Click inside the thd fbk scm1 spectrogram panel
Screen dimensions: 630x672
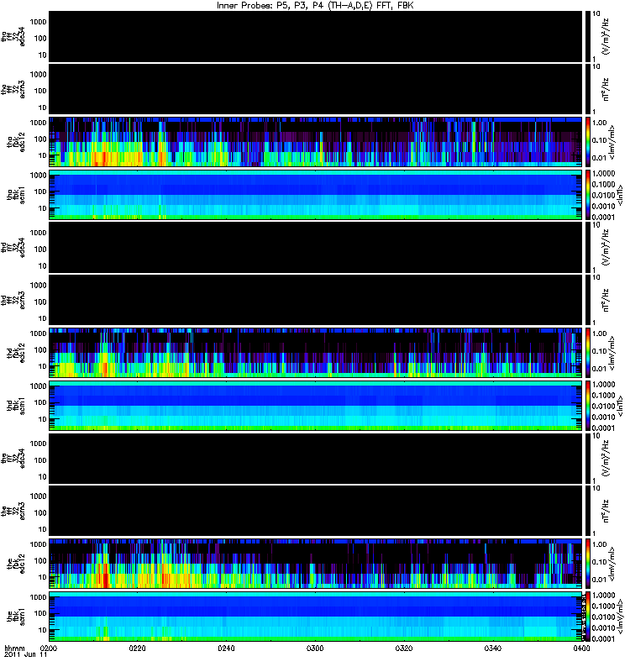tap(316, 406)
